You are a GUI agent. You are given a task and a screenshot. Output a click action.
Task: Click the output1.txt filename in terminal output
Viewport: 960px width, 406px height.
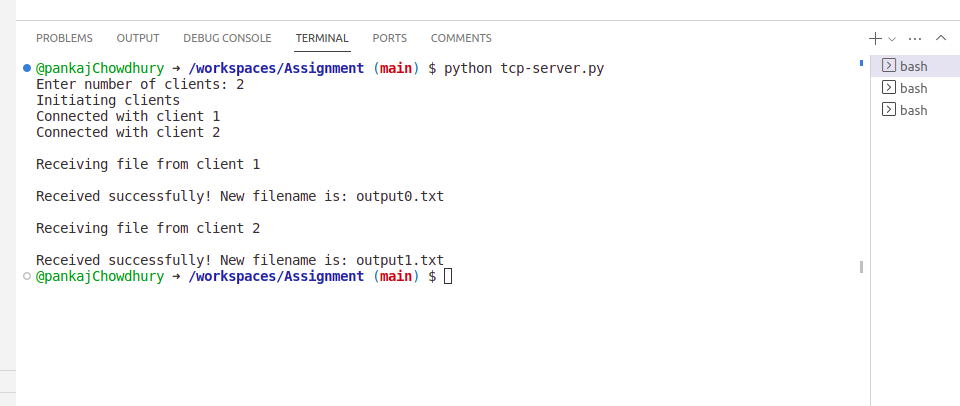tap(400, 260)
